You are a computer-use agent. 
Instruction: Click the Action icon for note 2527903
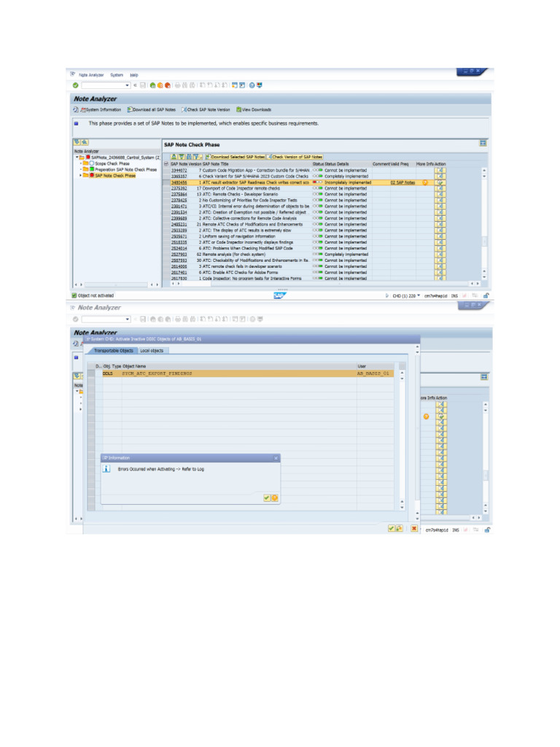point(440,255)
